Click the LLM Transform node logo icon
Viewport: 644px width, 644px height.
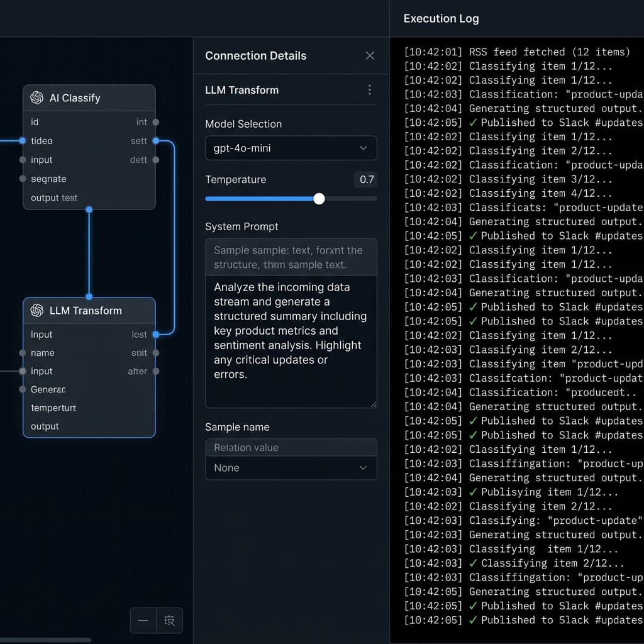coord(36,311)
